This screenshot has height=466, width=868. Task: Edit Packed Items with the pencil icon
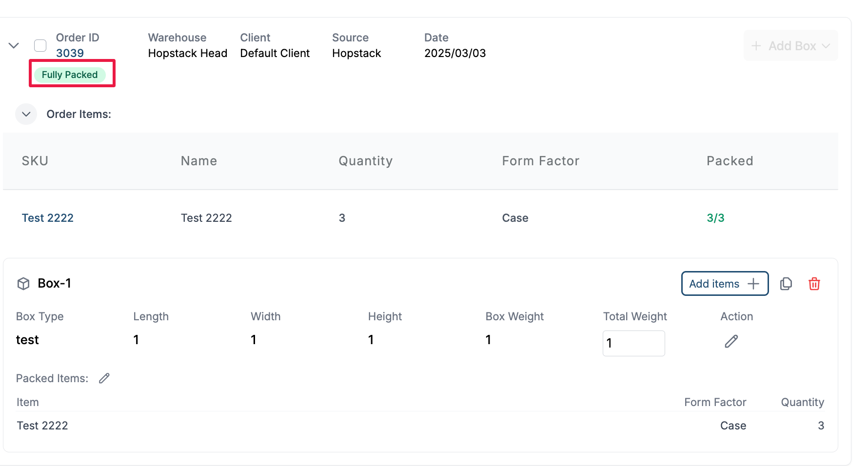click(x=104, y=378)
